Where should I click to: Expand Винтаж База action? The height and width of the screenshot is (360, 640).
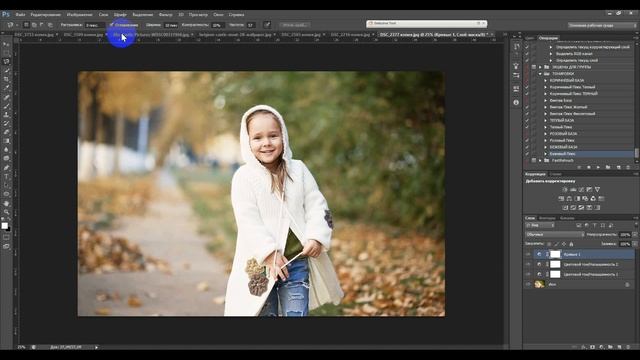click(545, 100)
